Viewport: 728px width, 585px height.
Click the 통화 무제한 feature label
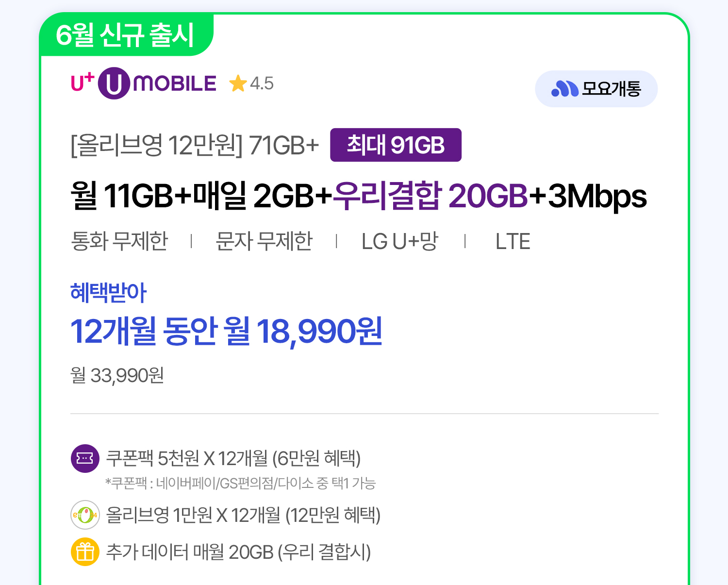(119, 241)
